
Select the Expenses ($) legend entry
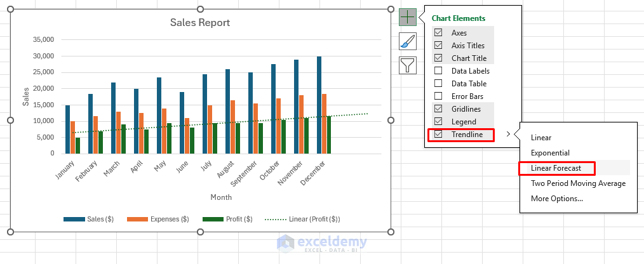[x=158, y=219]
